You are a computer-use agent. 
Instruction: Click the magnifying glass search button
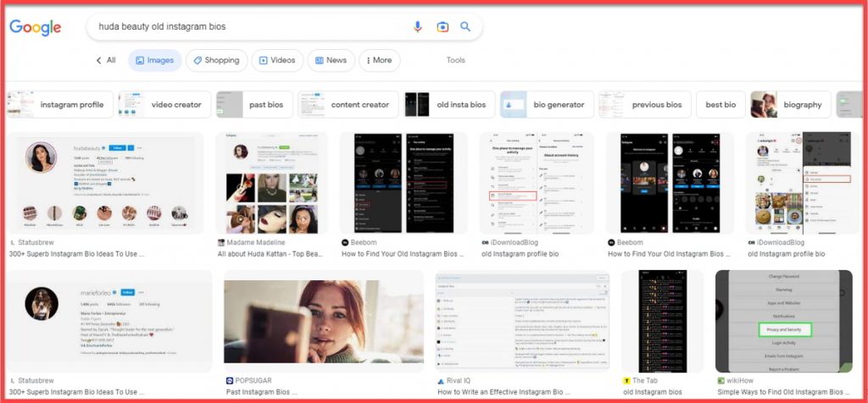point(465,26)
